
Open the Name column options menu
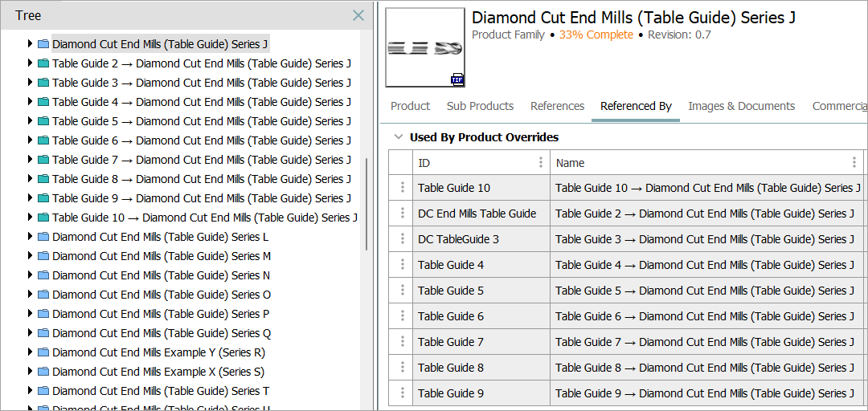point(854,162)
